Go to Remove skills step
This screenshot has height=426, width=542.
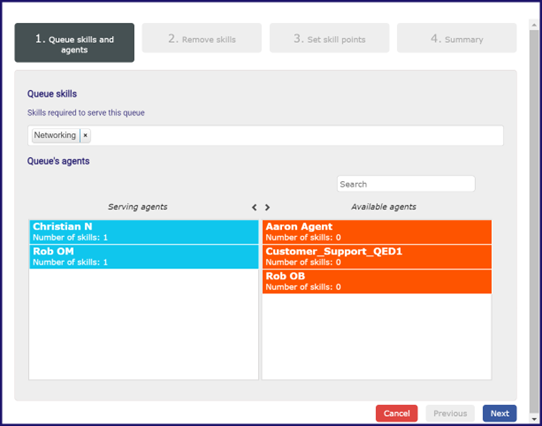coord(202,38)
